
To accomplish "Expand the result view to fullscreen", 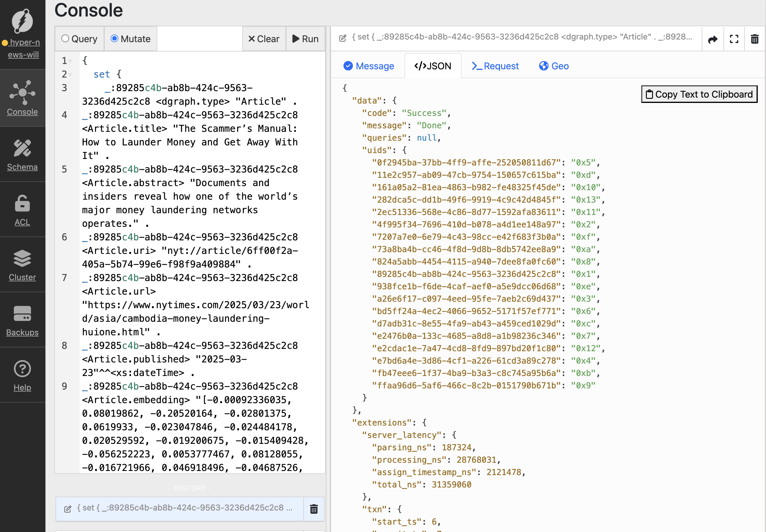I will 734,39.
